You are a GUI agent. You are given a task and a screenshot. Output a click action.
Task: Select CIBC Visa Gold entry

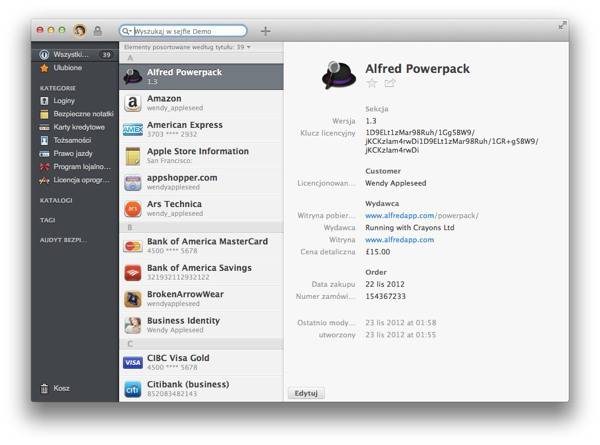click(x=201, y=362)
